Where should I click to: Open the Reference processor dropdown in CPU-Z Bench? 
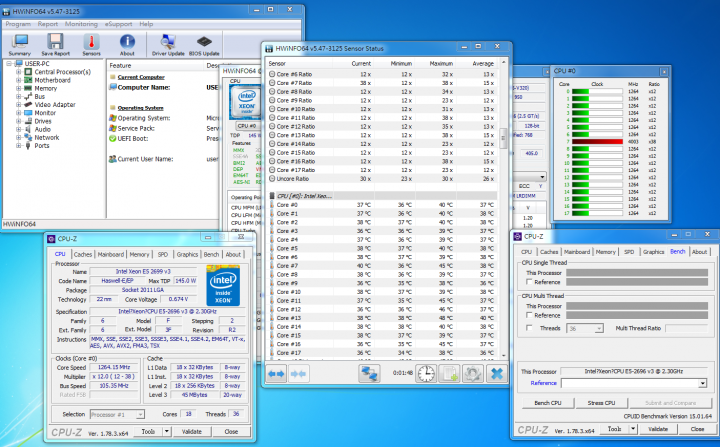click(x=703, y=383)
